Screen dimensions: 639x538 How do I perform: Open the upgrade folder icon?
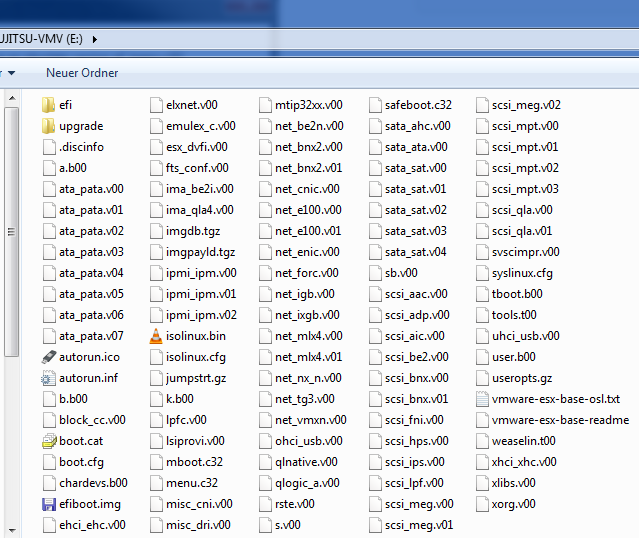coord(48,126)
